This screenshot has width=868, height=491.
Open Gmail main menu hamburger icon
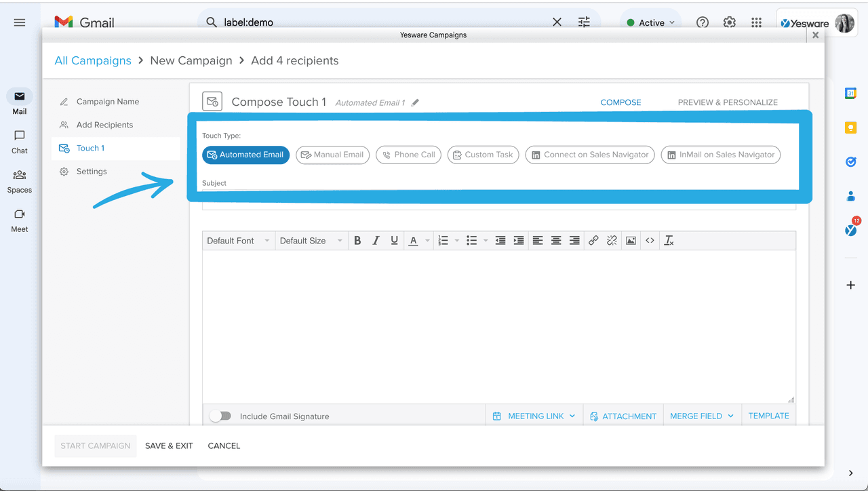coord(20,22)
